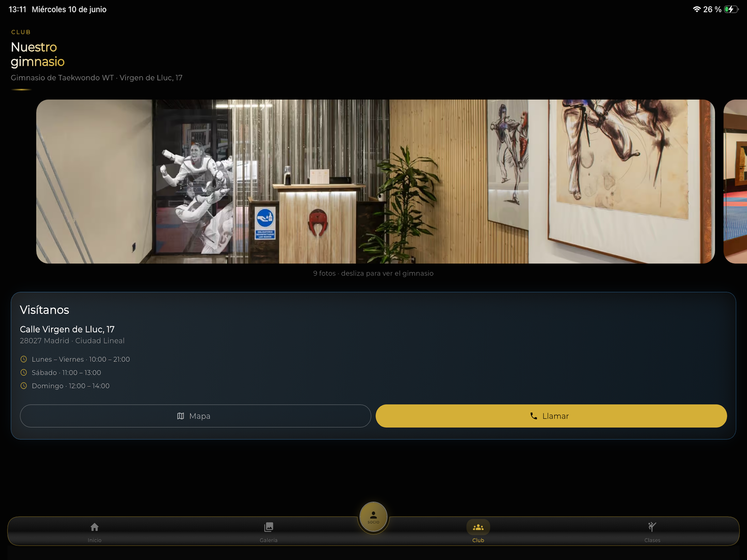Open the Clases tab
Viewport: 747px width, 560px height.
point(652,532)
